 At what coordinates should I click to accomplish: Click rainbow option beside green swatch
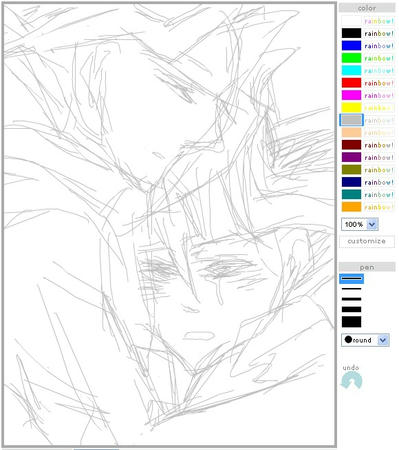click(x=379, y=58)
